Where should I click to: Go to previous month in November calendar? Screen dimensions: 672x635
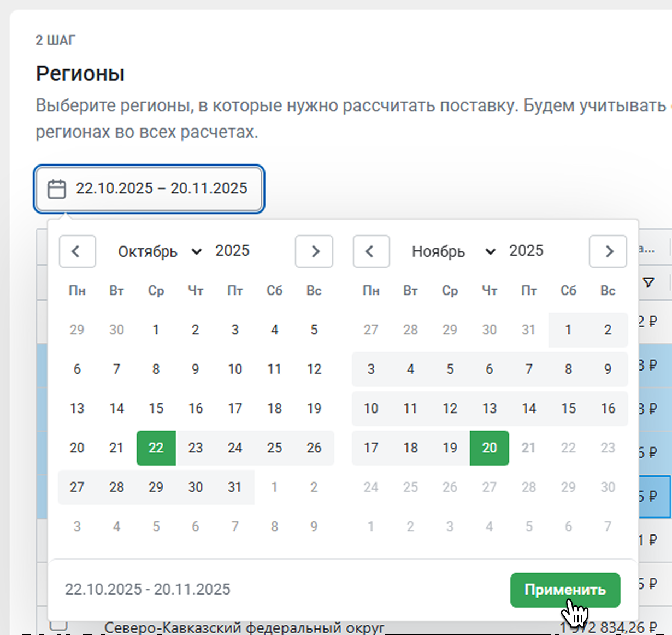(371, 251)
